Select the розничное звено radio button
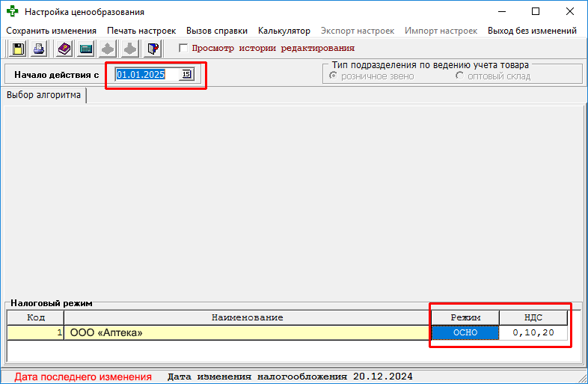This screenshot has height=384, width=588. click(x=334, y=76)
